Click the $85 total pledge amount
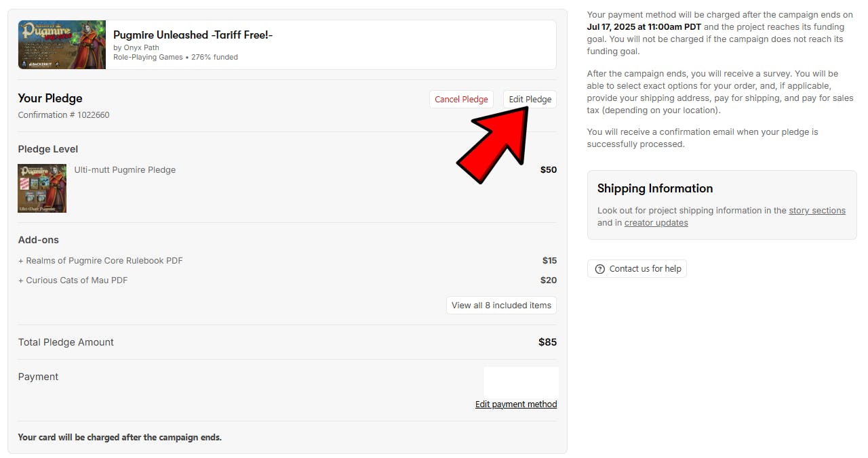The height and width of the screenshot is (458, 868). click(547, 342)
